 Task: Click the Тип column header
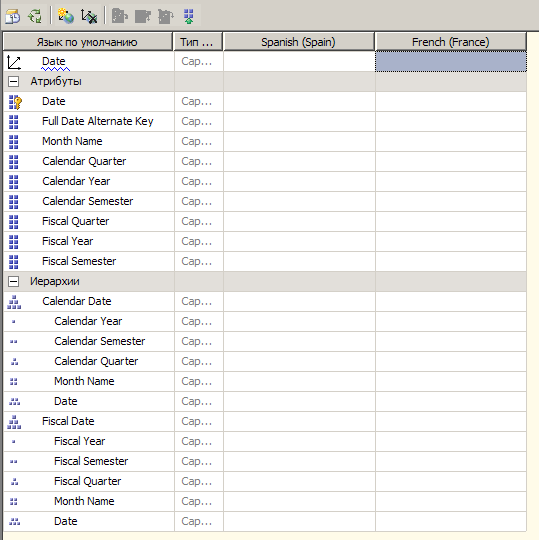[198, 42]
